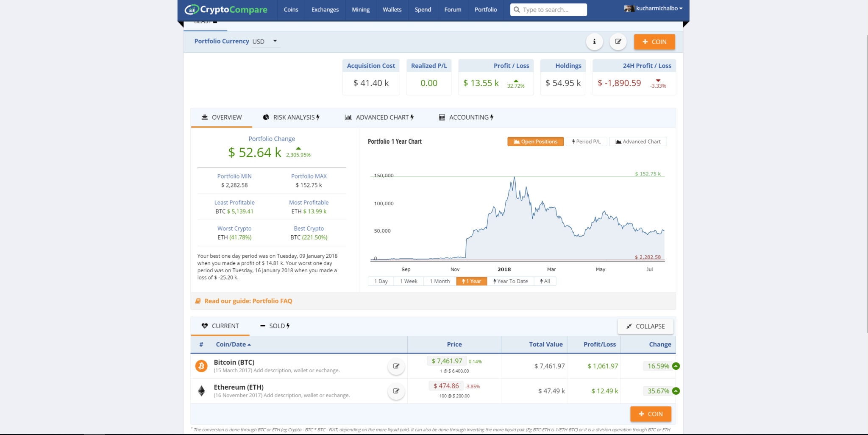This screenshot has width=868, height=435.
Task: Select the Sold holdings tab
Action: (275, 326)
